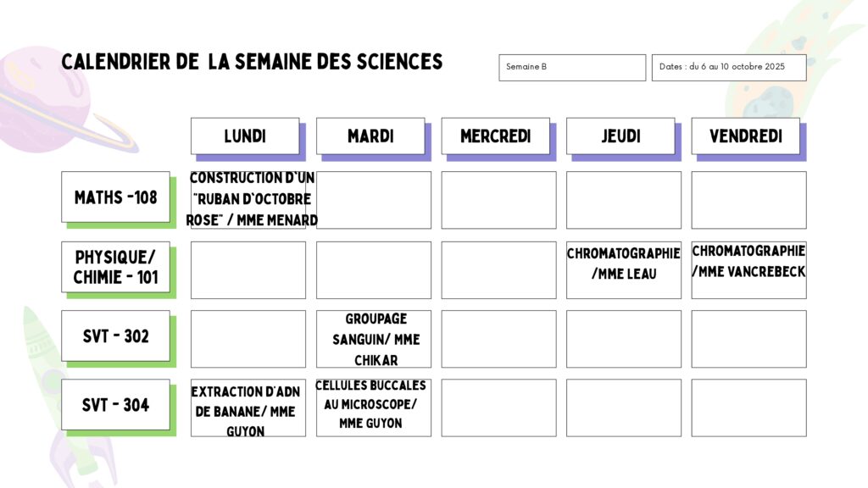This screenshot has height=488, width=868.
Task: Click the SVT - 304 row label
Action: [115, 405]
